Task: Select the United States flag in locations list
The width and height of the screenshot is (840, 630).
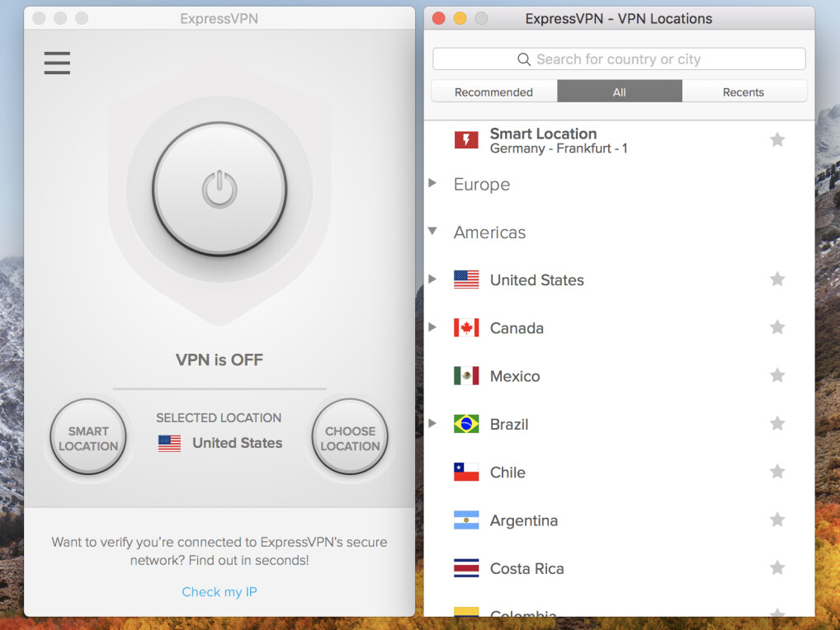Action: click(466, 280)
